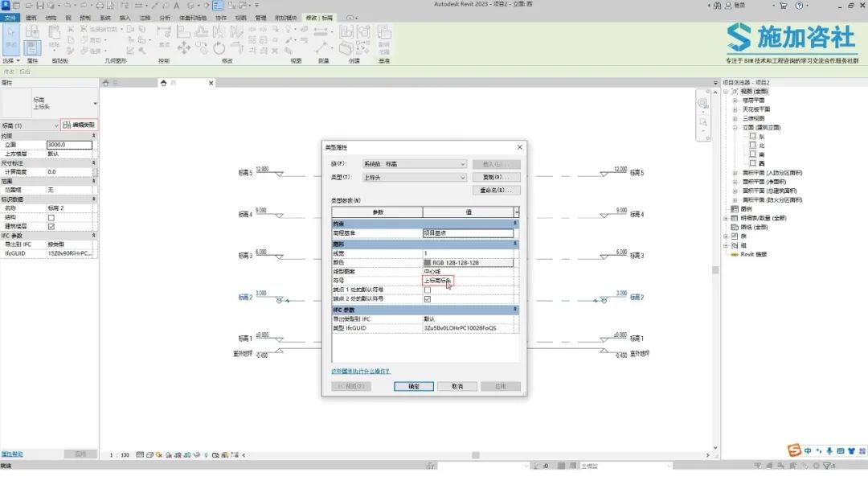868x489 pixels.
Task: Switch to the 视图 ribbon tab
Action: click(241, 18)
